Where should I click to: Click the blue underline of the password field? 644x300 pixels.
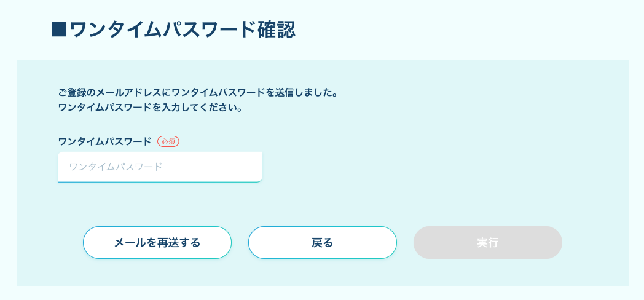(x=160, y=181)
